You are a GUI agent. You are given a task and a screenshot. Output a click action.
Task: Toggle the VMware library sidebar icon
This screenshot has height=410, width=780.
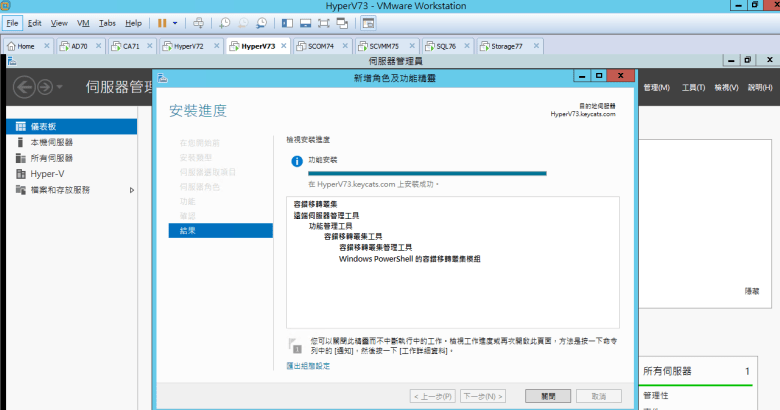tap(286, 22)
